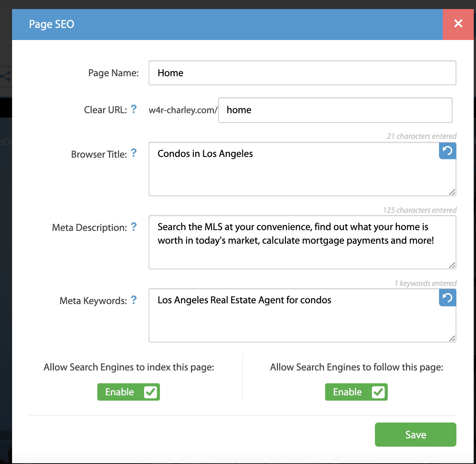Save the Page SEO settings
Screen dimensions: 476x464
click(x=415, y=435)
